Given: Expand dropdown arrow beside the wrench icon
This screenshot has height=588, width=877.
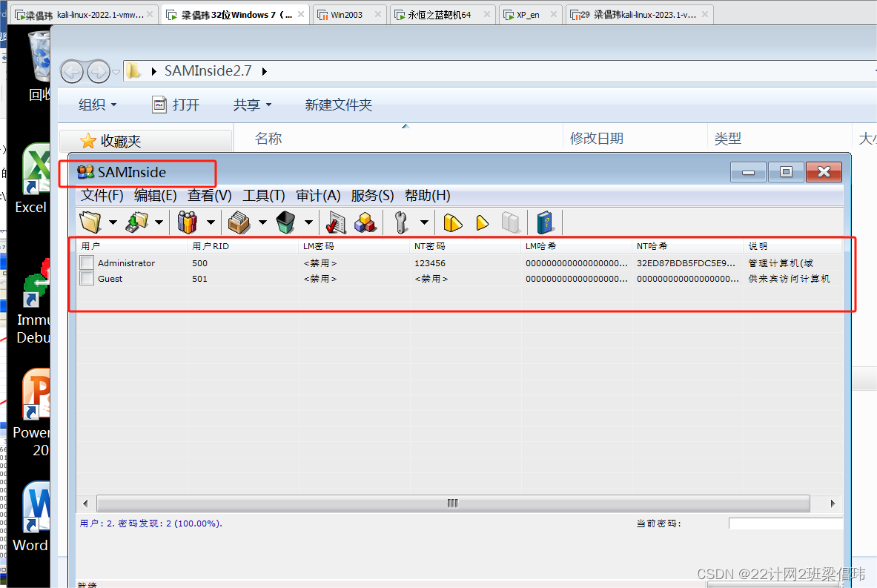Looking at the screenshot, I should pos(425,222).
